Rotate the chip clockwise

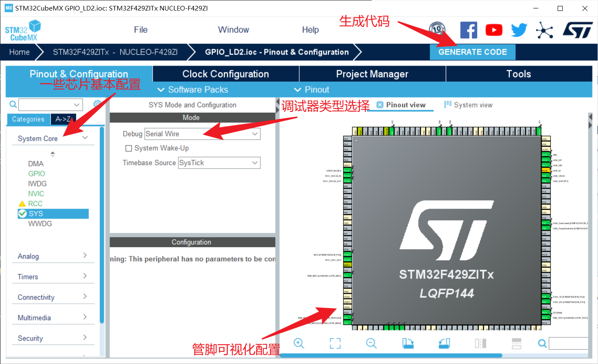coord(408,343)
